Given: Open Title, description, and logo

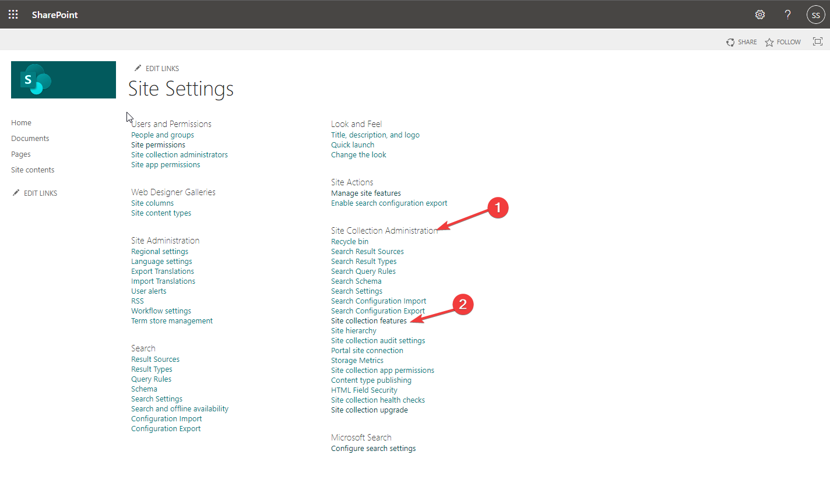Looking at the screenshot, I should click(x=375, y=135).
